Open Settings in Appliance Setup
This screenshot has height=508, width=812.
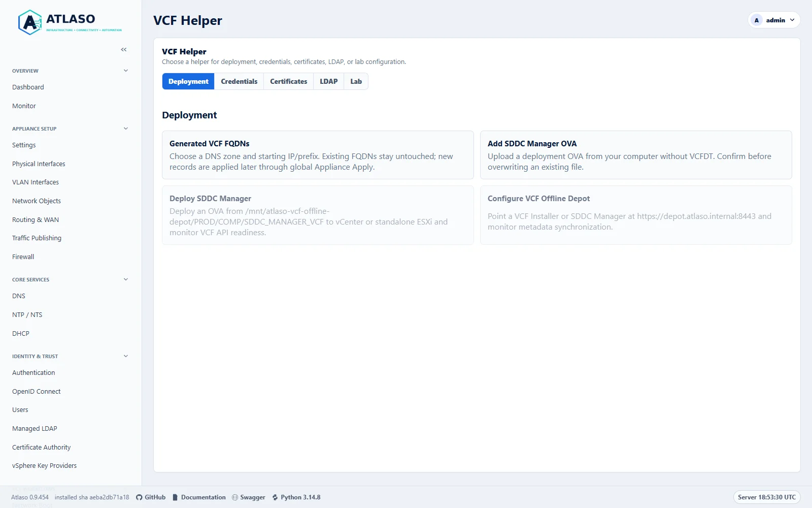tap(24, 145)
